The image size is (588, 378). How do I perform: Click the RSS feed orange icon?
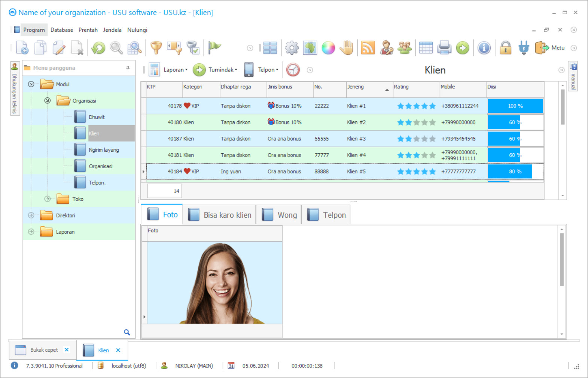click(x=368, y=48)
